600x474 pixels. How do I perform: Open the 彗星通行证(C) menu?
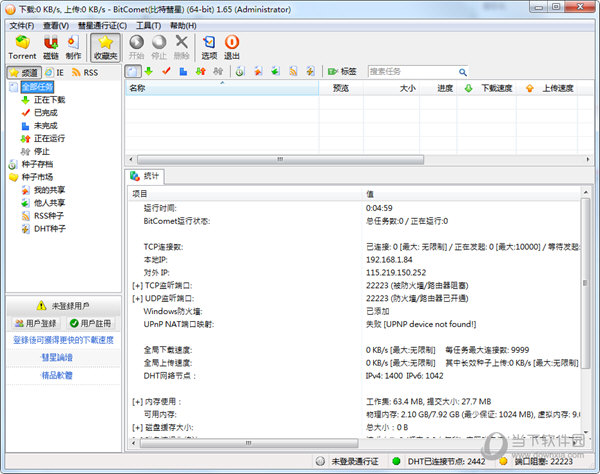[102, 26]
